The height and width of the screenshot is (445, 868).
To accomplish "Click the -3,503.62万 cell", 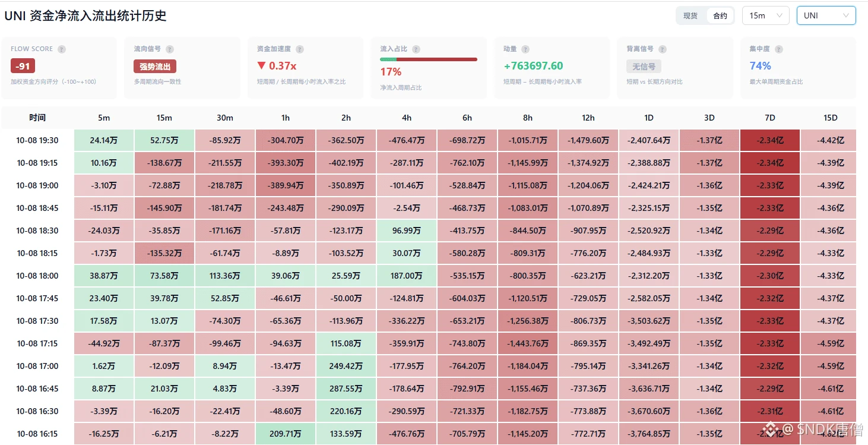I will pyautogui.click(x=649, y=321).
